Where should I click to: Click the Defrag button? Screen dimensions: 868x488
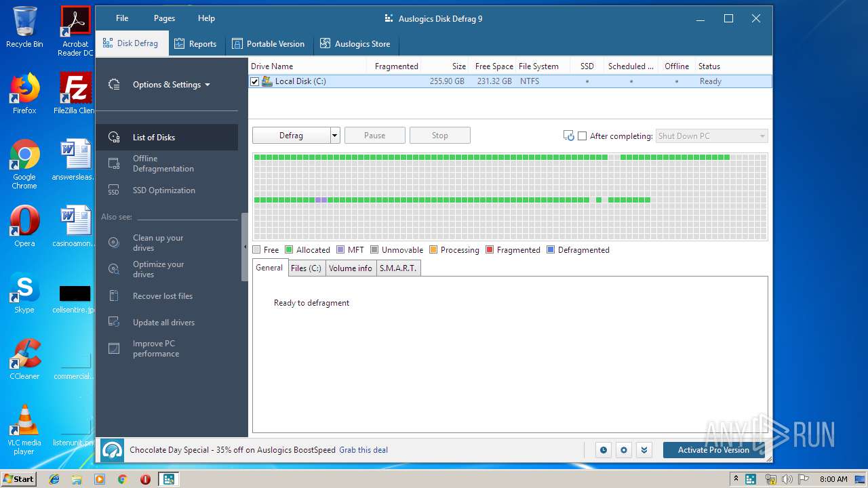[x=292, y=136]
